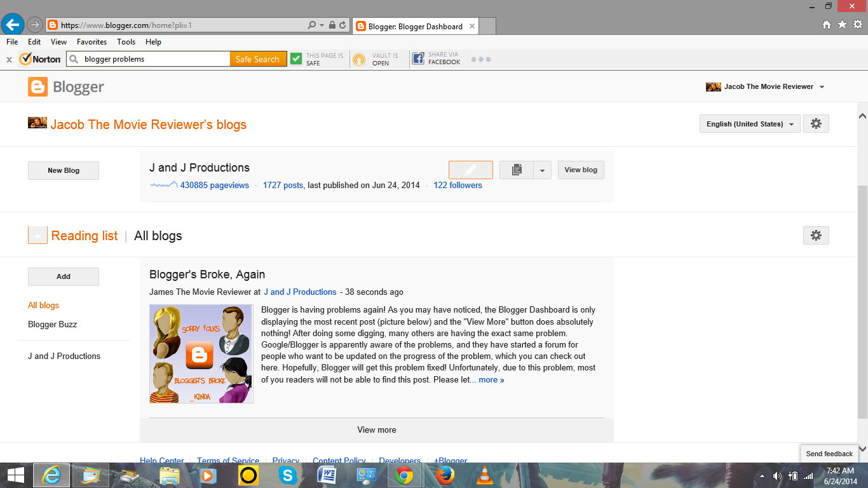868x488 pixels.
Task: Open the posts list icon for J and J Productions
Action: tap(516, 170)
